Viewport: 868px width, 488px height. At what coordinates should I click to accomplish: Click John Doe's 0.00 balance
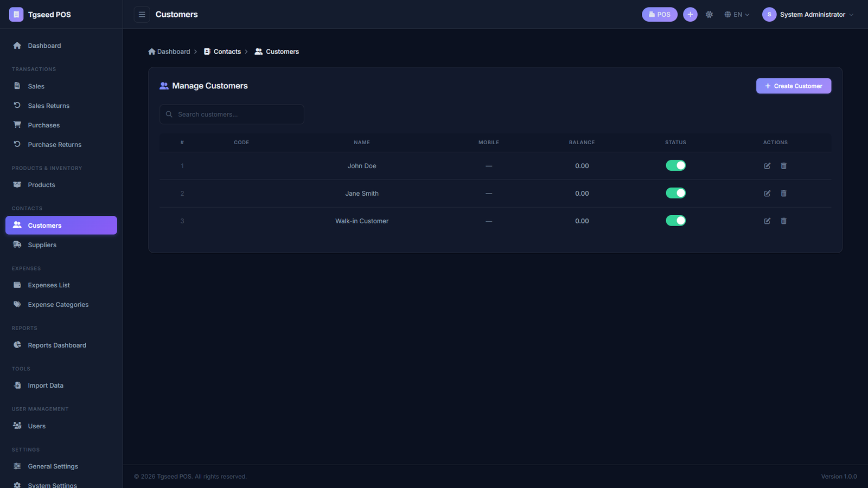coord(582,166)
